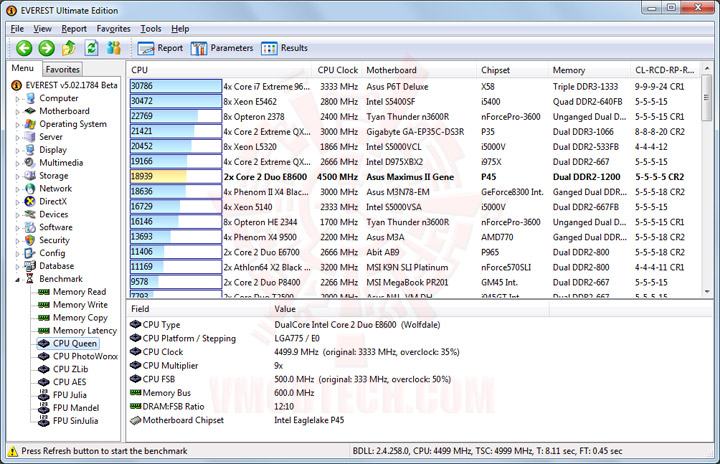Click the results list scroll down arrow

pos(707,292)
